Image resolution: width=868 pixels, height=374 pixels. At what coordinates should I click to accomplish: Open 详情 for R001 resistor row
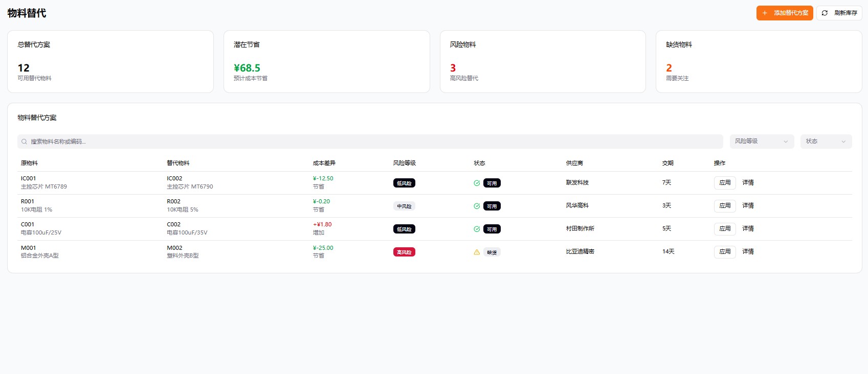[748, 205]
